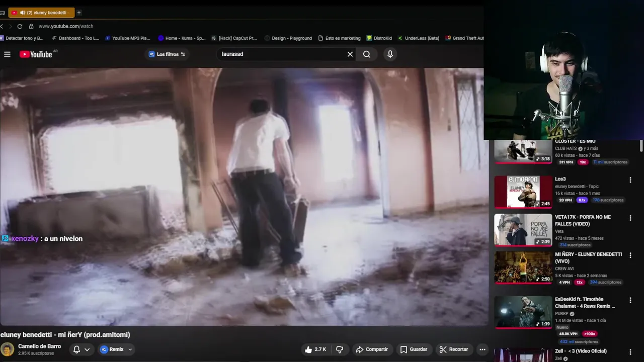Screen dimensions: 644x362
Task: Click the video title eluney benedetti - mi ñerY
Action: [65, 335]
